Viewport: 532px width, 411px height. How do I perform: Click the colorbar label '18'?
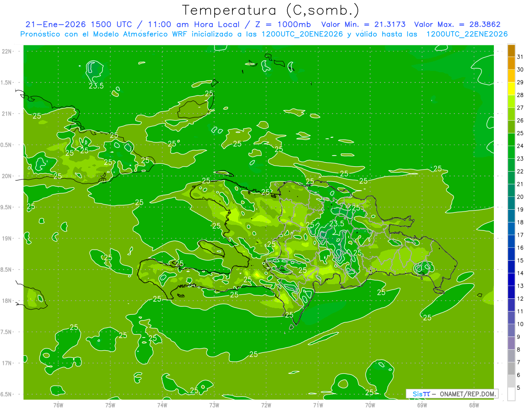520,222
